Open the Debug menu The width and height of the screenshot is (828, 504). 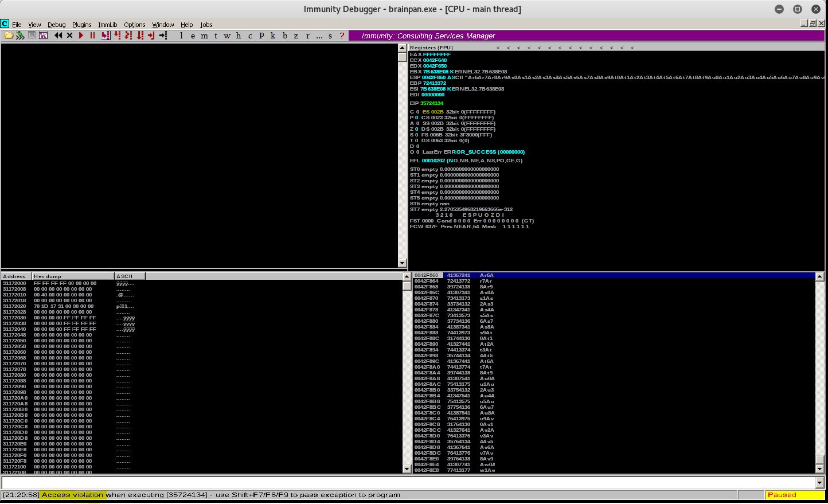[56, 25]
